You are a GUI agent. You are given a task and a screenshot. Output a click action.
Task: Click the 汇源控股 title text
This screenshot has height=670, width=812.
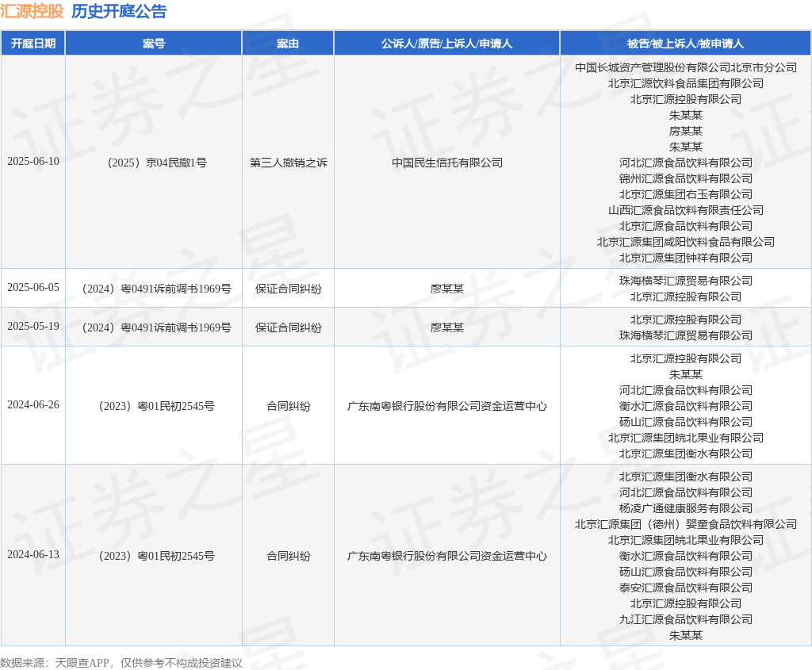tap(32, 11)
